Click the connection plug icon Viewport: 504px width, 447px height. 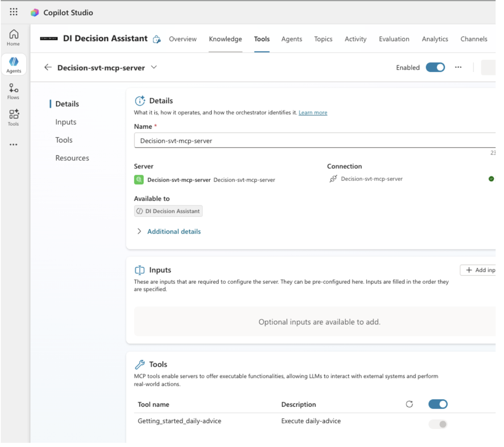pyautogui.click(x=333, y=179)
